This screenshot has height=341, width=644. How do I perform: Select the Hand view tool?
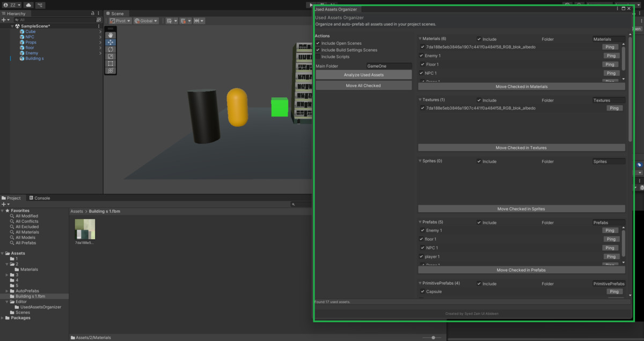(x=110, y=35)
